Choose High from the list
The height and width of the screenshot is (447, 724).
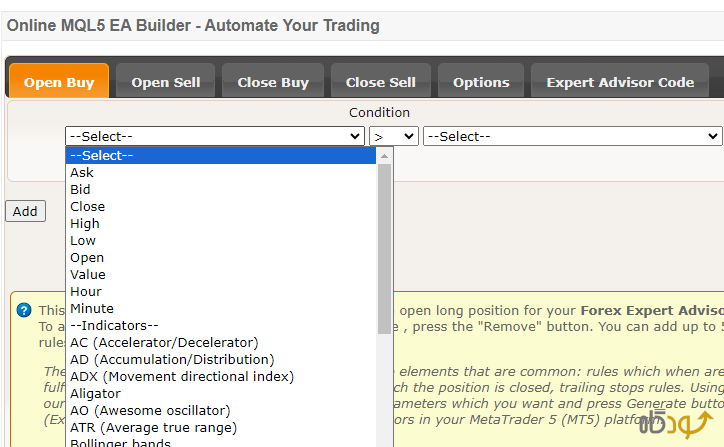click(85, 224)
